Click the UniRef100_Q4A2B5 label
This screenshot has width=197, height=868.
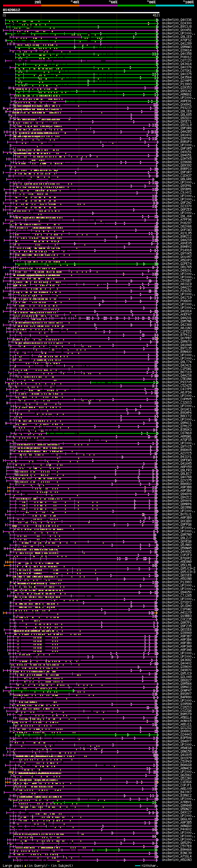pyautogui.click(x=177, y=132)
